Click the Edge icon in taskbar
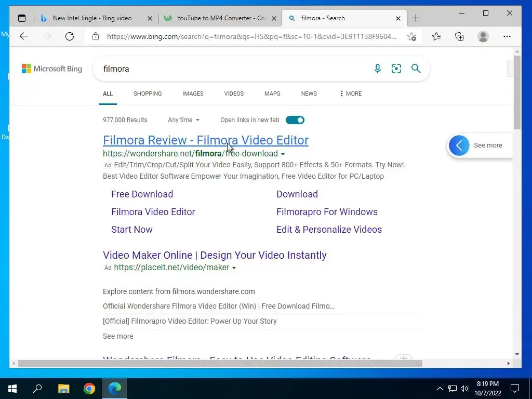Viewport: 532px width, 399px height. pyautogui.click(x=115, y=389)
